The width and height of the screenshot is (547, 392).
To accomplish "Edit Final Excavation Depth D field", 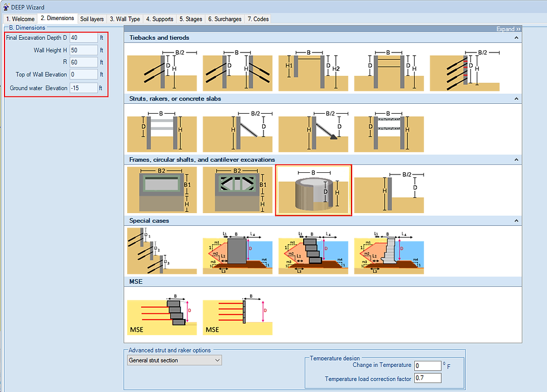I will tap(84, 37).
